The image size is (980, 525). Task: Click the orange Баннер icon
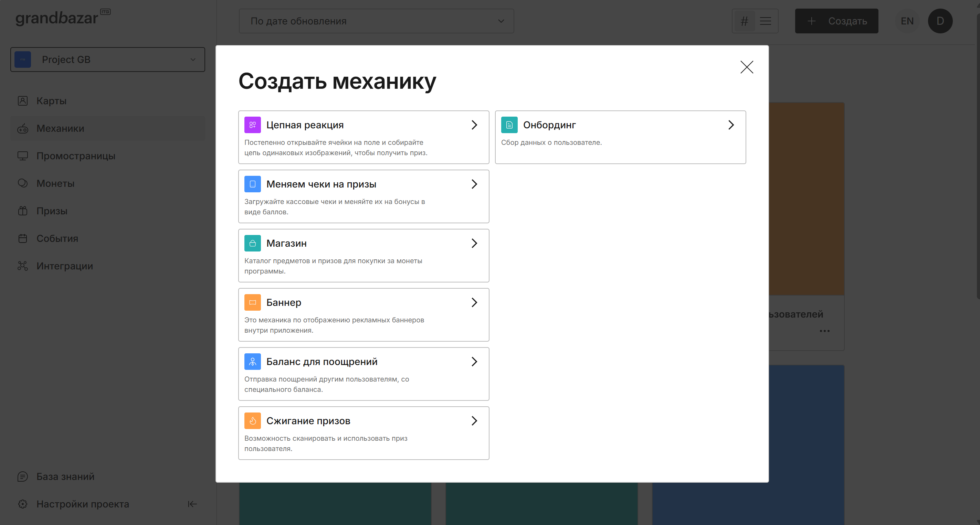point(252,302)
